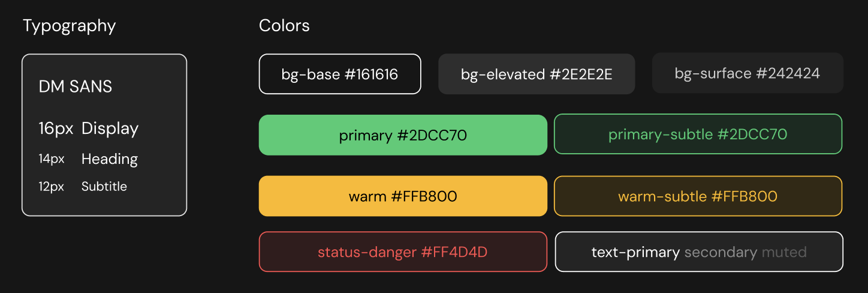Click the muted text color label

pyautogui.click(x=784, y=252)
